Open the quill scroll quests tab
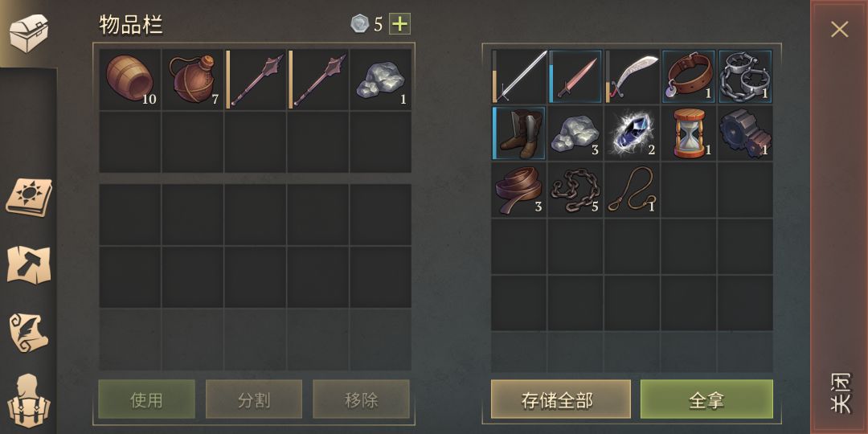This screenshot has height=434, width=868. [x=29, y=333]
